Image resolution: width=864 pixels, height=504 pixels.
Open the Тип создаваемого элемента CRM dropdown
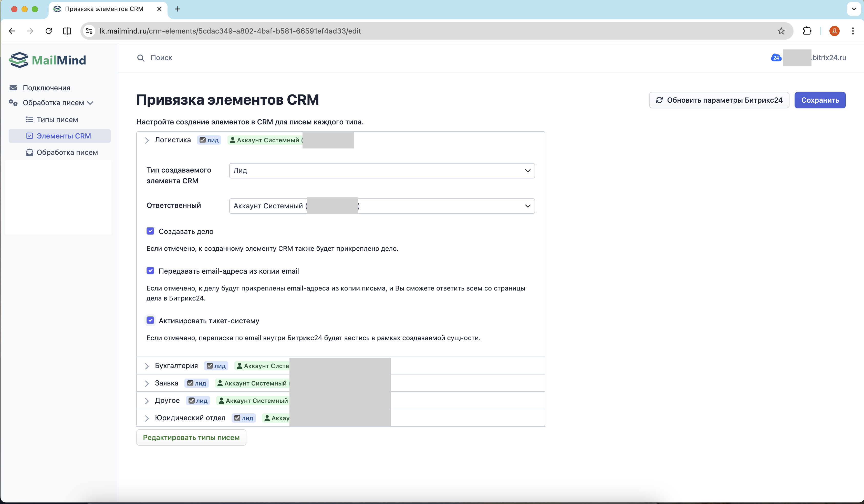[x=382, y=171]
